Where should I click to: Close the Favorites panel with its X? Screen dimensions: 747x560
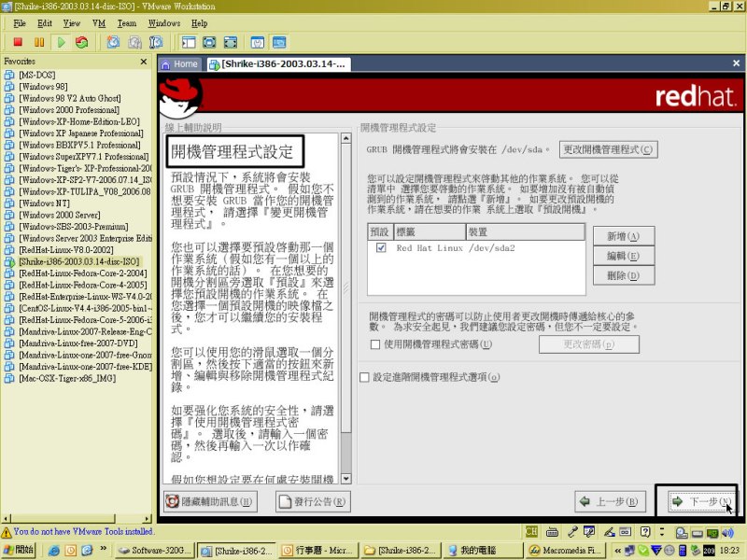click(x=144, y=62)
